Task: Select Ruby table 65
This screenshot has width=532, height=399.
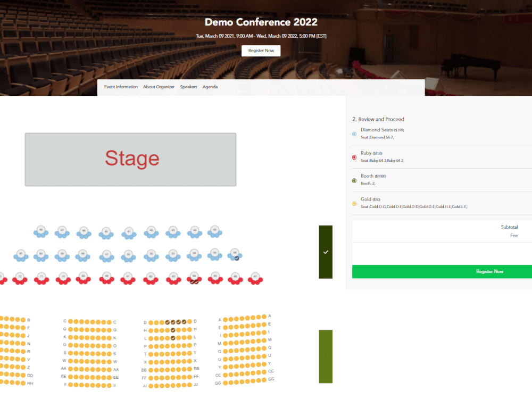Action: (x=215, y=278)
